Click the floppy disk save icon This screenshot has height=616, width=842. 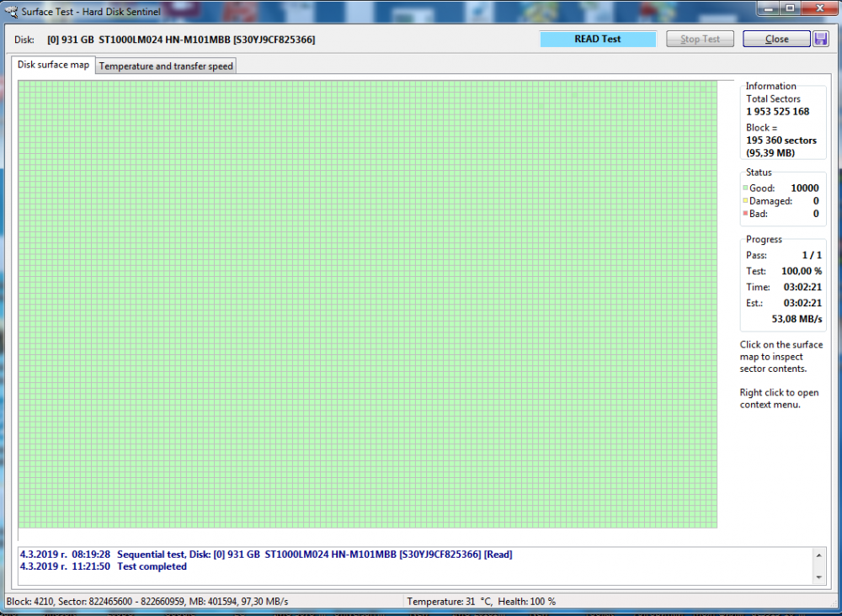[x=821, y=39]
